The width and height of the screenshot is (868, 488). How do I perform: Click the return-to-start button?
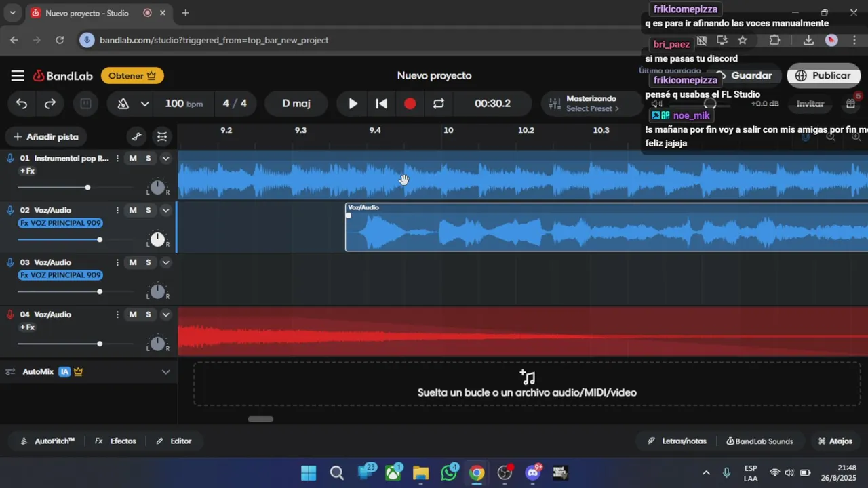pos(381,104)
